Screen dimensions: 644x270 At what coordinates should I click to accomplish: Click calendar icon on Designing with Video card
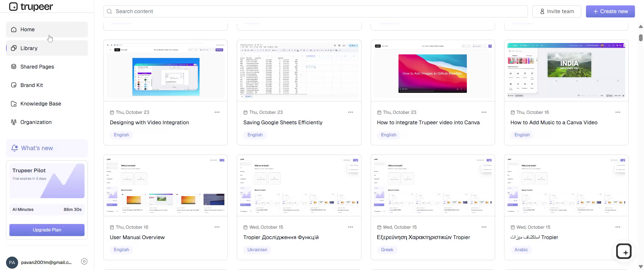coord(112,113)
